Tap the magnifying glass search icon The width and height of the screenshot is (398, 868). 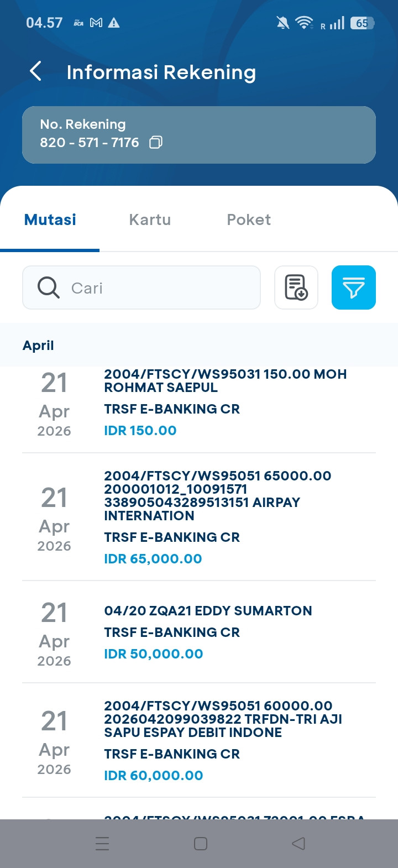tap(49, 287)
